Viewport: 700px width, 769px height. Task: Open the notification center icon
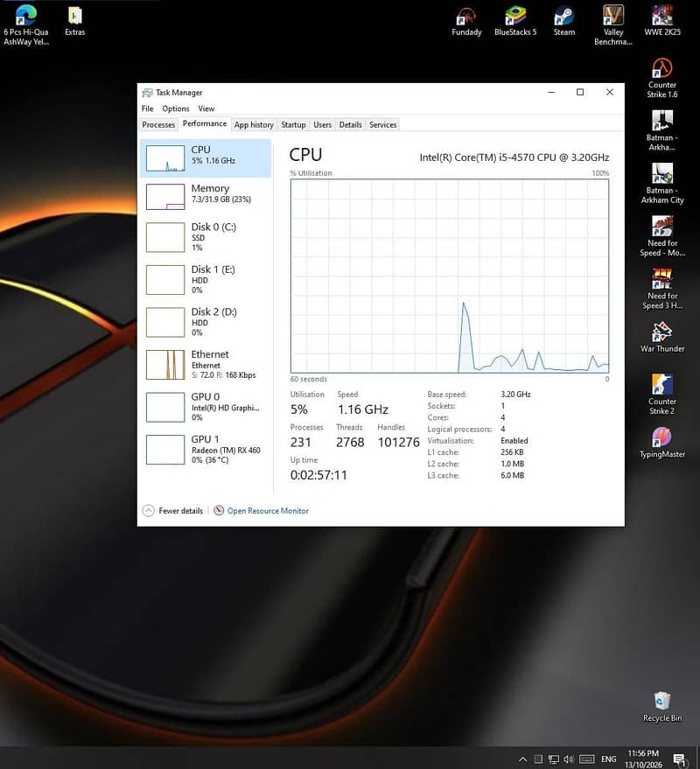680,759
